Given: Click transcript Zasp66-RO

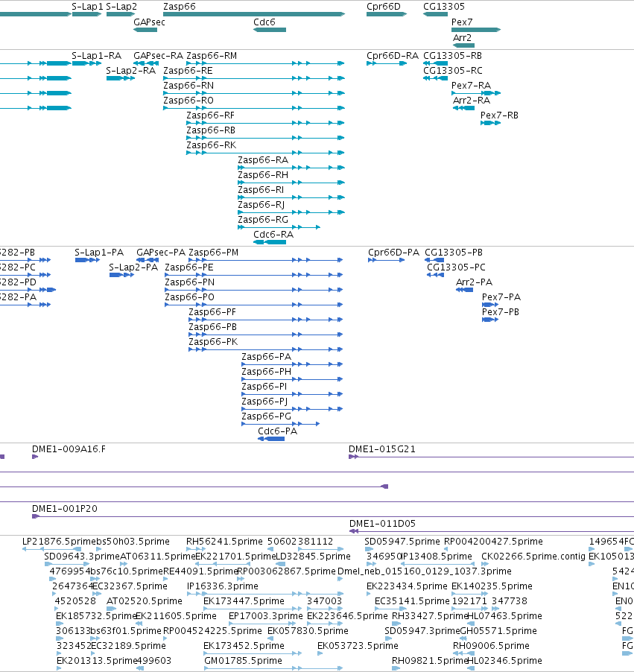Looking at the screenshot, I should [x=254, y=108].
